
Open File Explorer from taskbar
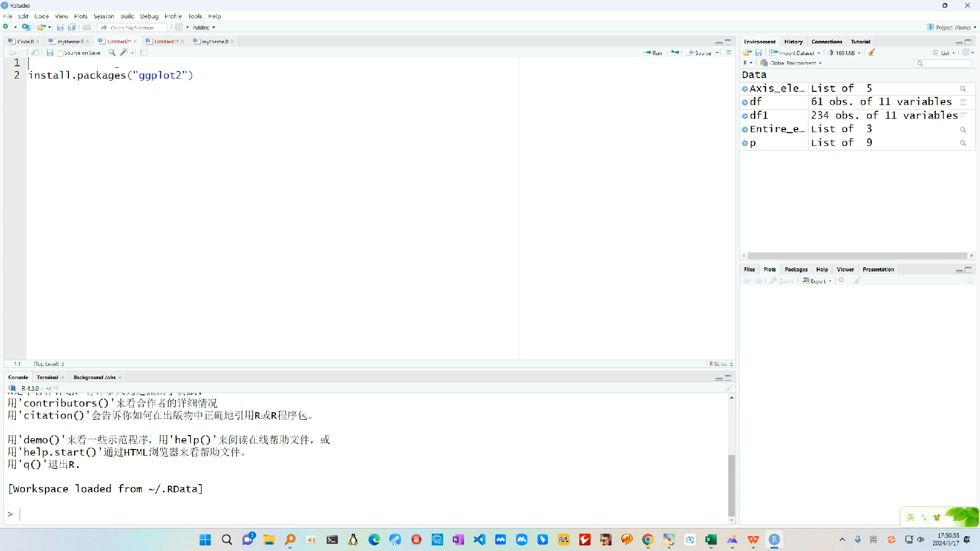tap(269, 540)
